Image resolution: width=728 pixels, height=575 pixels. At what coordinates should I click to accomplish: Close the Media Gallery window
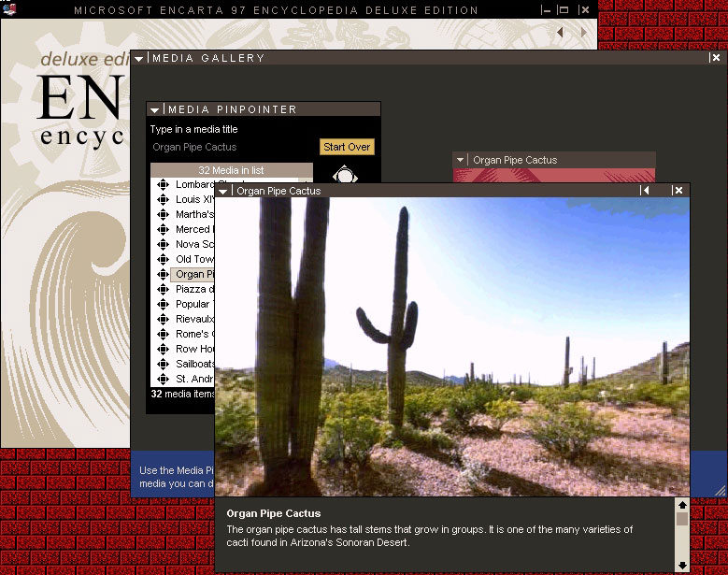[715, 58]
